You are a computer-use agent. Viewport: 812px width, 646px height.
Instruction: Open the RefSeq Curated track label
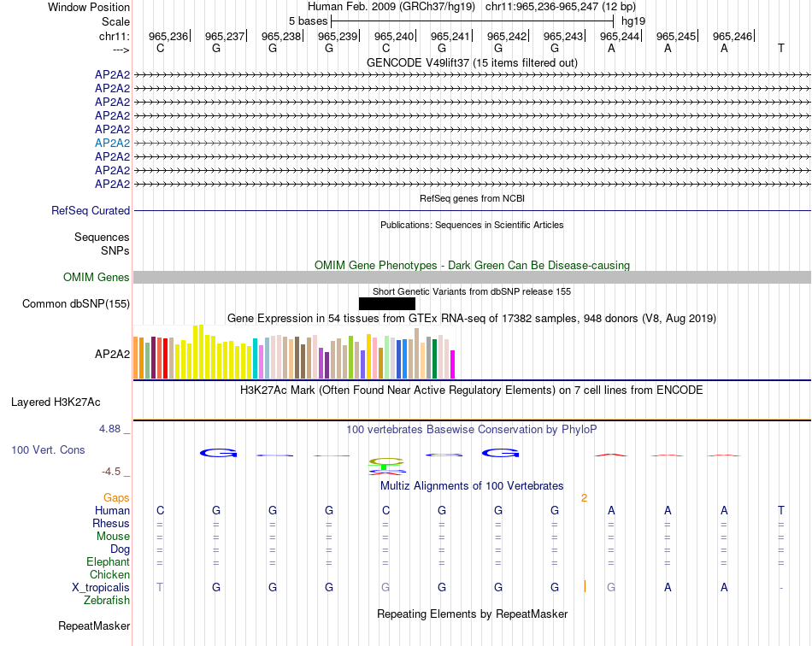click(x=91, y=211)
